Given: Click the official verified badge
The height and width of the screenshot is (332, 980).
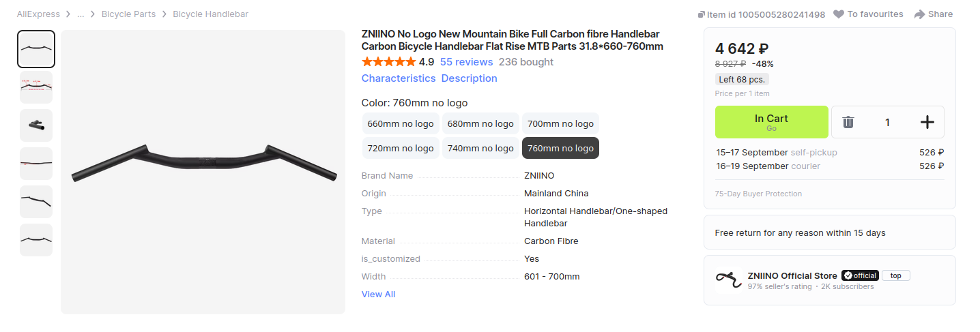Looking at the screenshot, I should point(860,275).
